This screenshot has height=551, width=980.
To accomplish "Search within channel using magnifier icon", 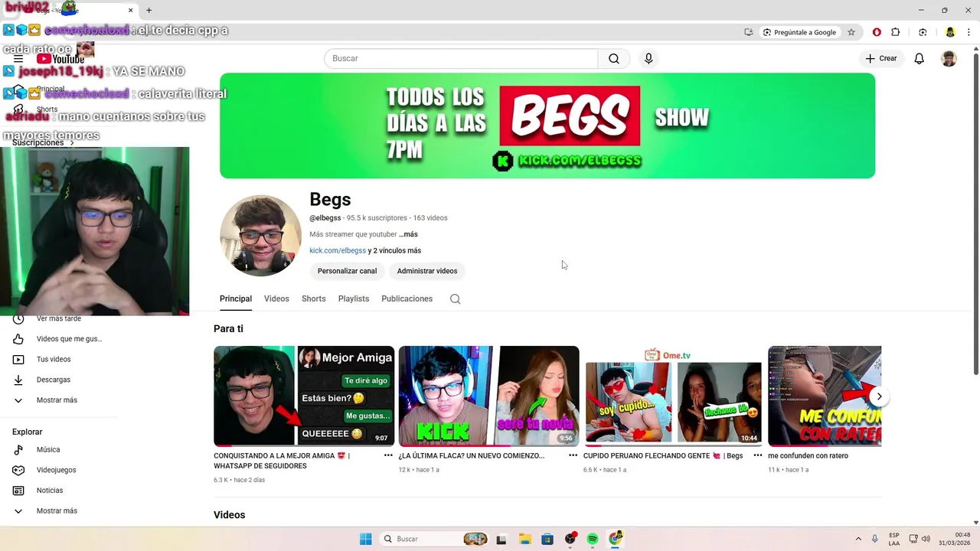I will click(455, 299).
